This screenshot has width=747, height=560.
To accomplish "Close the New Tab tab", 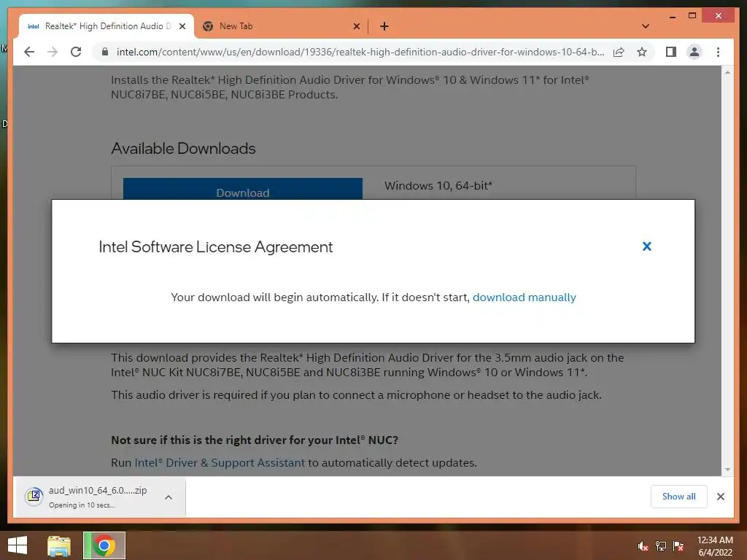I will coord(356,26).
